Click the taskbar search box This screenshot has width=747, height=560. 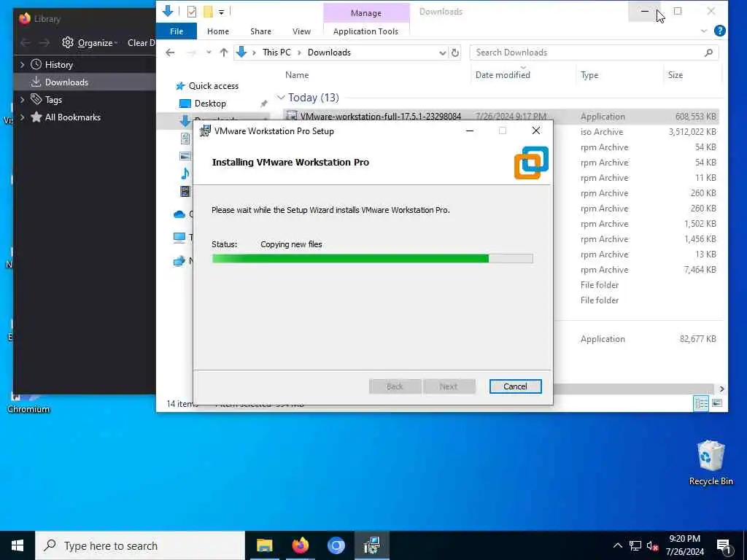[x=140, y=545]
